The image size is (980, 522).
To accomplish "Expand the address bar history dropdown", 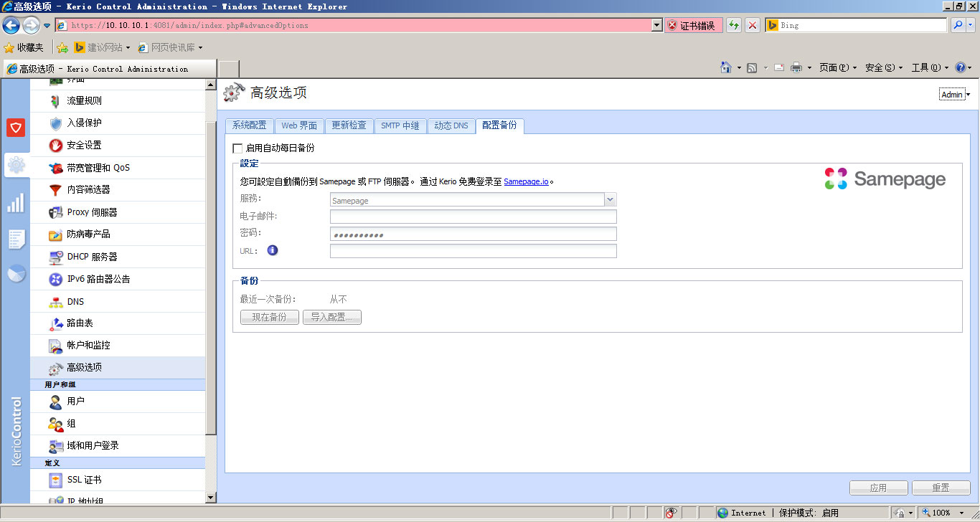I will point(656,25).
